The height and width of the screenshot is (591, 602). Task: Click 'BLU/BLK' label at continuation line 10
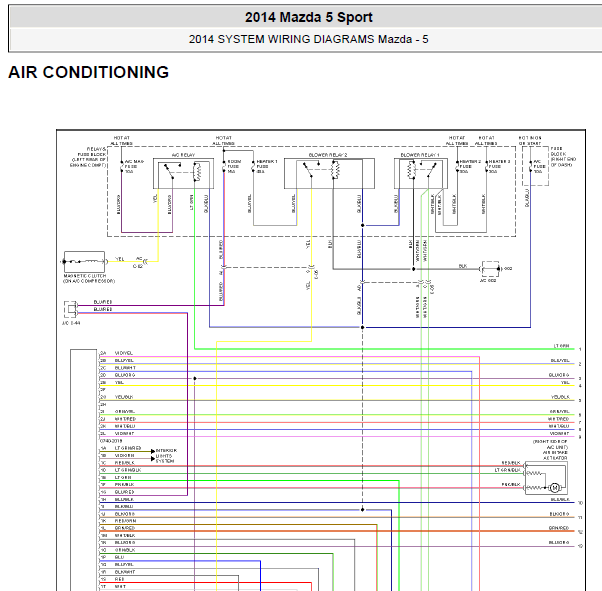coord(560,499)
